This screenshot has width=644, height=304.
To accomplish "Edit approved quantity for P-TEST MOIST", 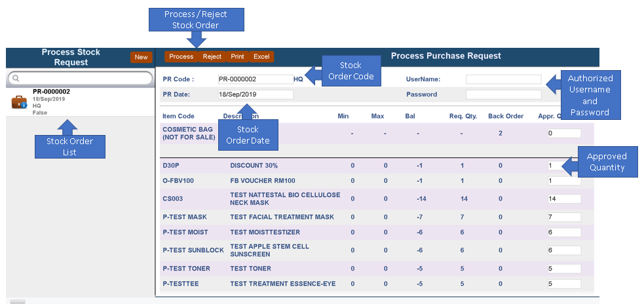I will click(x=564, y=232).
